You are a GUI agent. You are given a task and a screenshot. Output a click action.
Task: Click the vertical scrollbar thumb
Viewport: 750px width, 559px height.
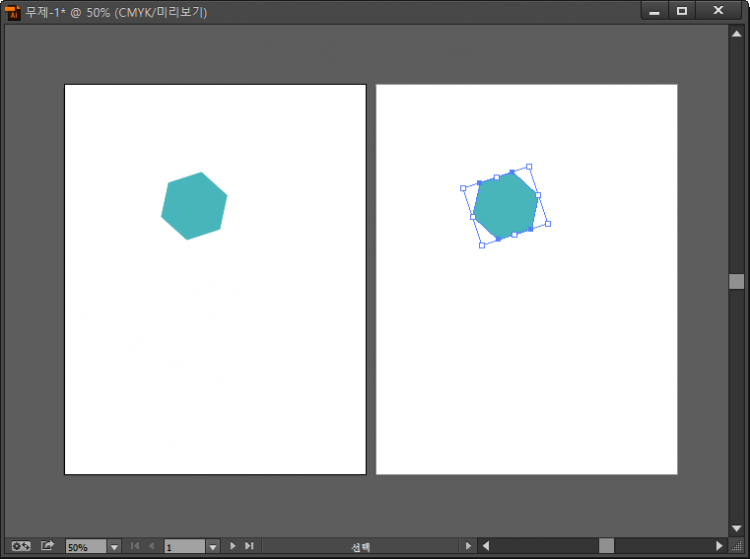pyautogui.click(x=736, y=281)
